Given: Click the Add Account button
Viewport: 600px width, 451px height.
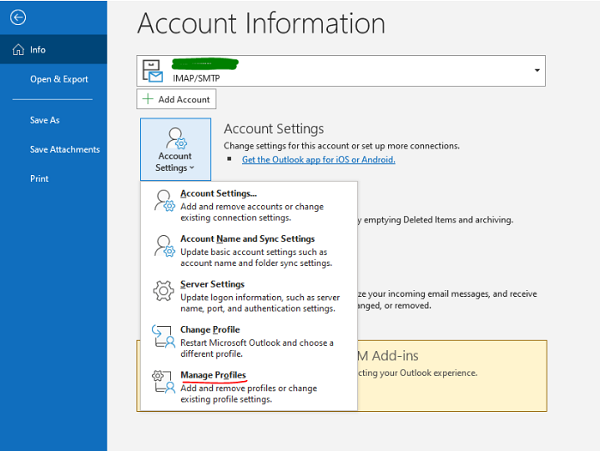Looking at the screenshot, I should click(x=176, y=99).
